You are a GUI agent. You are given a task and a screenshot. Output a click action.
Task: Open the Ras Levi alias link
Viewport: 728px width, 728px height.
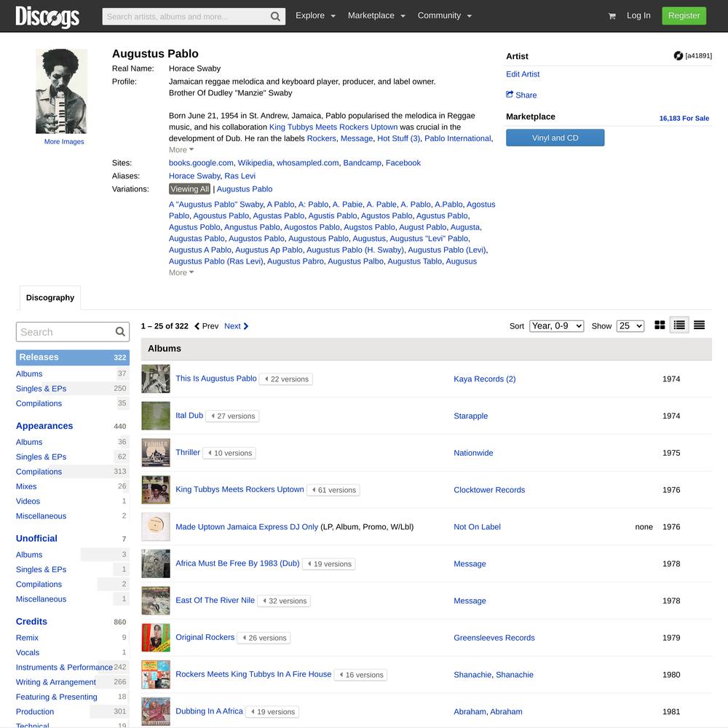tap(240, 175)
